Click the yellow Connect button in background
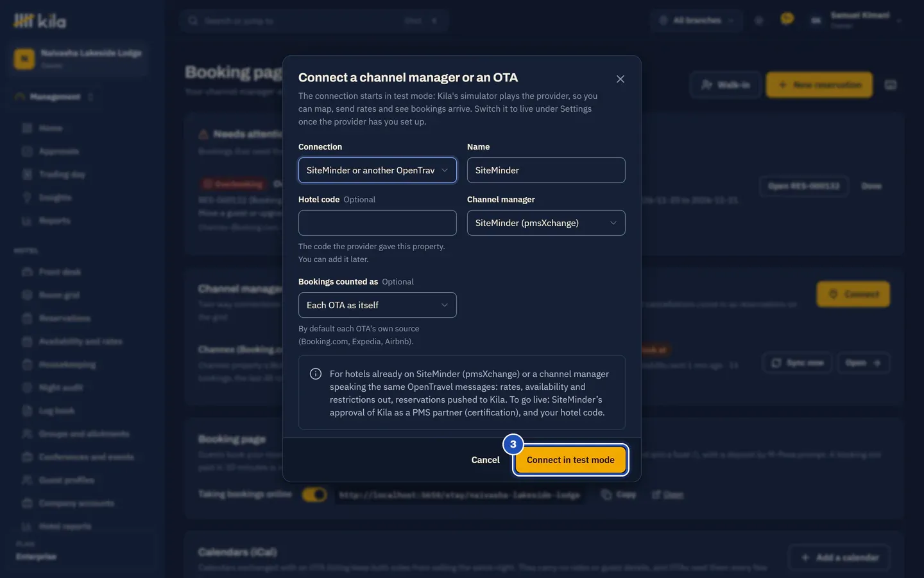Viewport: 924px width, 578px height. (x=853, y=294)
